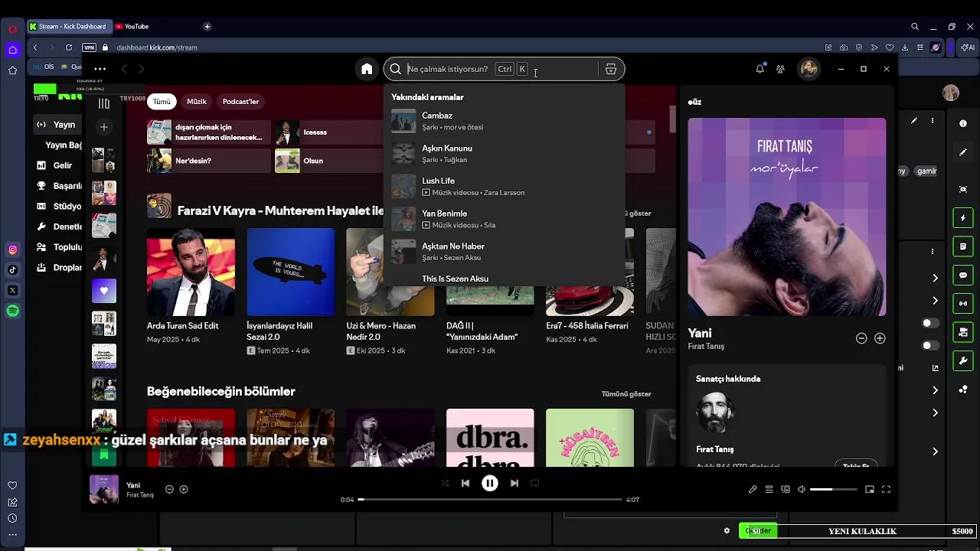Open Fırat Tanış artist link in Now Playing

click(x=706, y=347)
